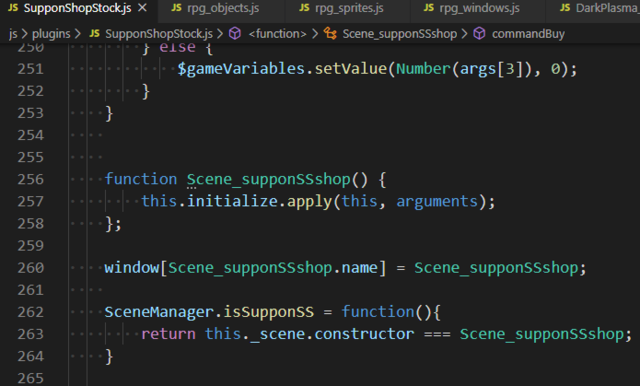Click line number 265 in the gutter
This screenshot has width=640, height=386.
click(x=30, y=378)
